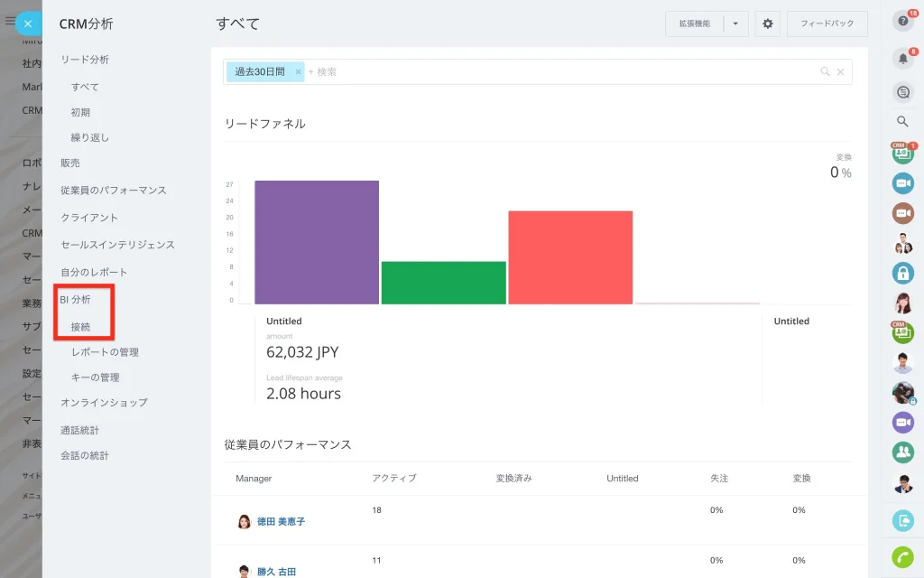Screen dimensions: 924x578
Task: Open レポートの管理 menu item
Action: click(x=105, y=352)
